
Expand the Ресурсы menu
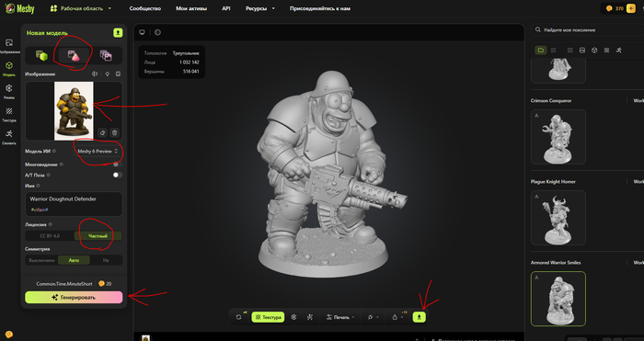point(260,8)
